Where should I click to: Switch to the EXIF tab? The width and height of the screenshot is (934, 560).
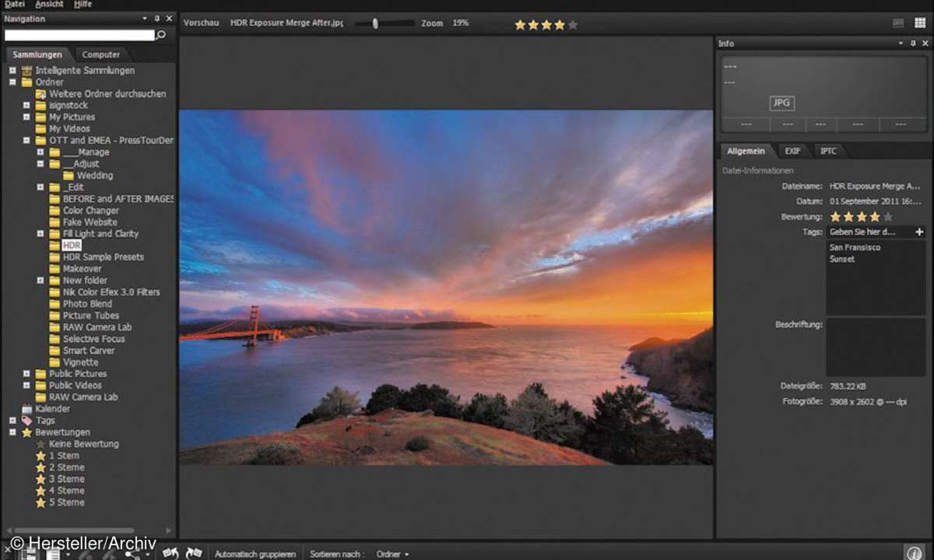click(792, 151)
